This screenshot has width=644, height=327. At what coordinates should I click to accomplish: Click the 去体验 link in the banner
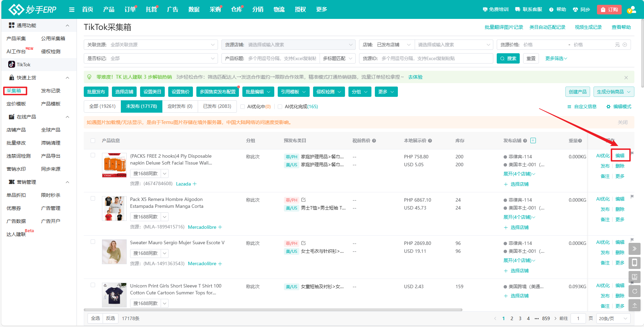click(x=415, y=77)
